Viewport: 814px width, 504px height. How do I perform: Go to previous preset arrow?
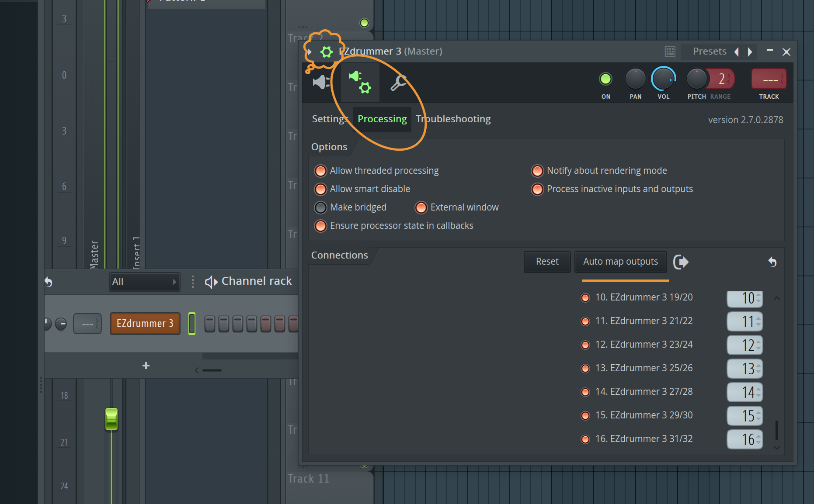pos(737,52)
